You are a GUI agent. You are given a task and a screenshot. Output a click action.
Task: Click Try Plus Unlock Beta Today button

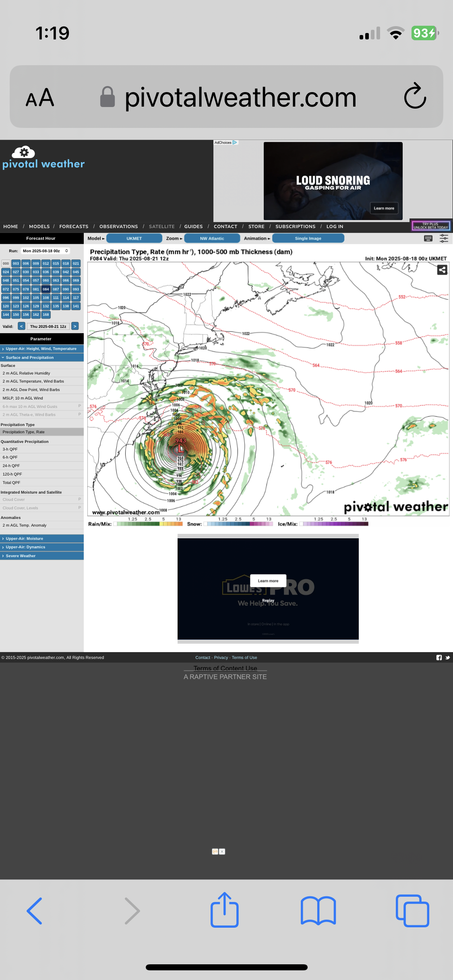(430, 226)
